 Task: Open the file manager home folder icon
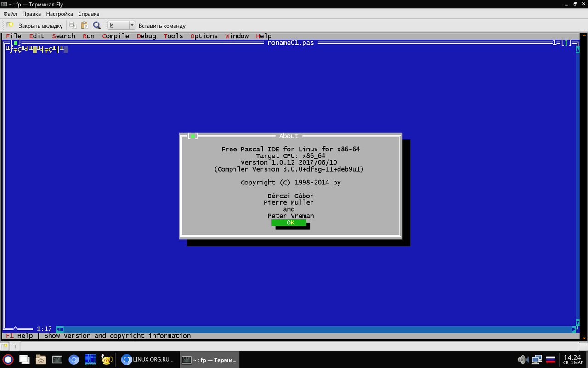(x=41, y=360)
